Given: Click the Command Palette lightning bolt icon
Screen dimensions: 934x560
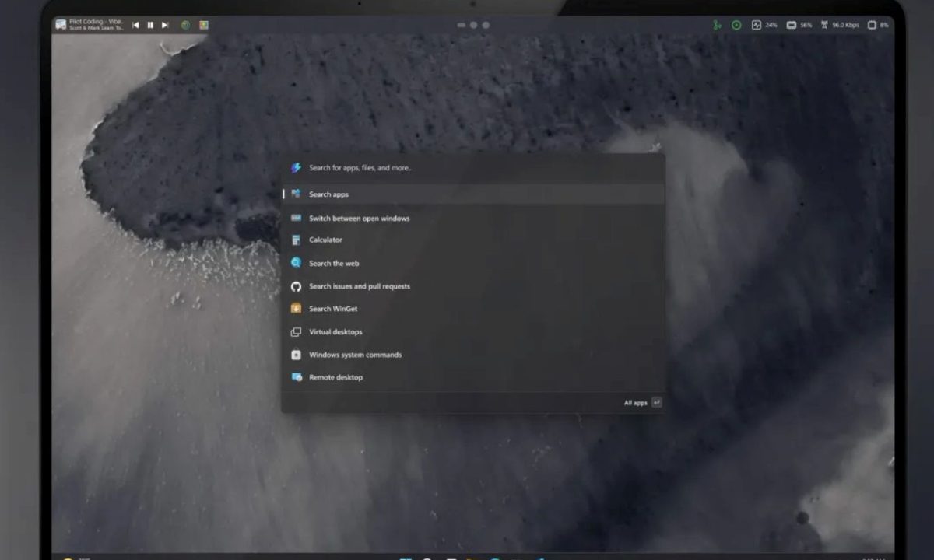Looking at the screenshot, I should point(296,167).
